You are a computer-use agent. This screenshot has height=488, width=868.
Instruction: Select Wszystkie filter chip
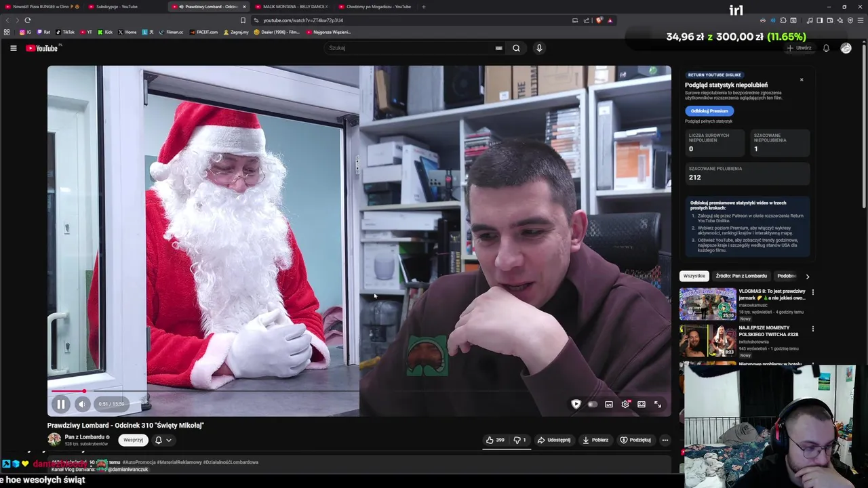coord(694,276)
